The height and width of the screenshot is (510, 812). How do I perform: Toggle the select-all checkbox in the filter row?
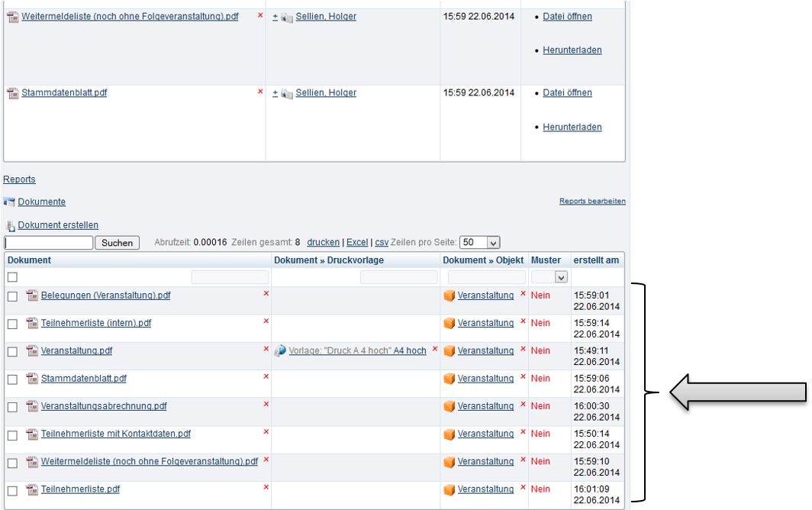pos(12,277)
